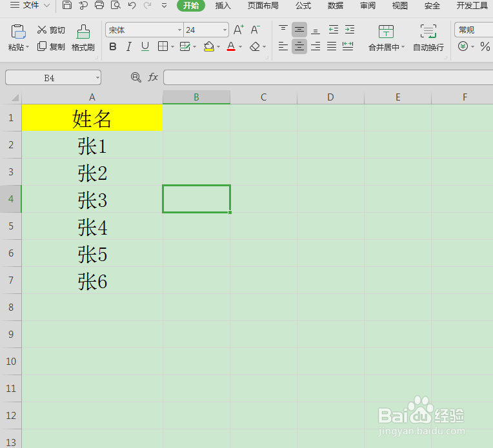Click the Save icon in quick access toolbar
Image resolution: width=493 pixels, height=448 pixels.
[x=66, y=5]
